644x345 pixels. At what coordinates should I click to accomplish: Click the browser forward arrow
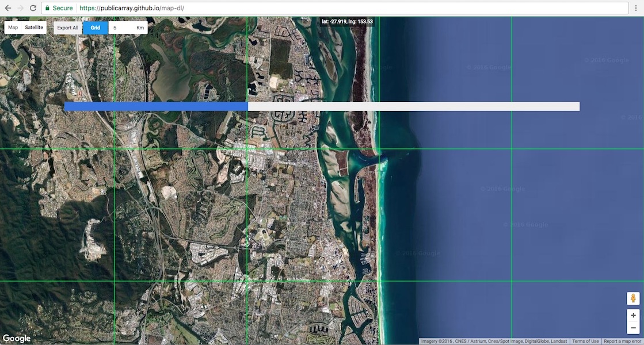(20, 7)
